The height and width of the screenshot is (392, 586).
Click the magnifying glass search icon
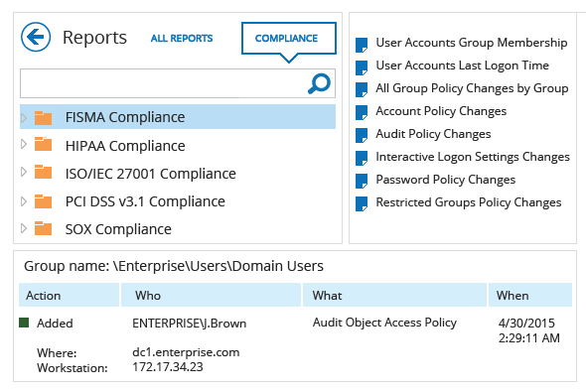(x=319, y=83)
